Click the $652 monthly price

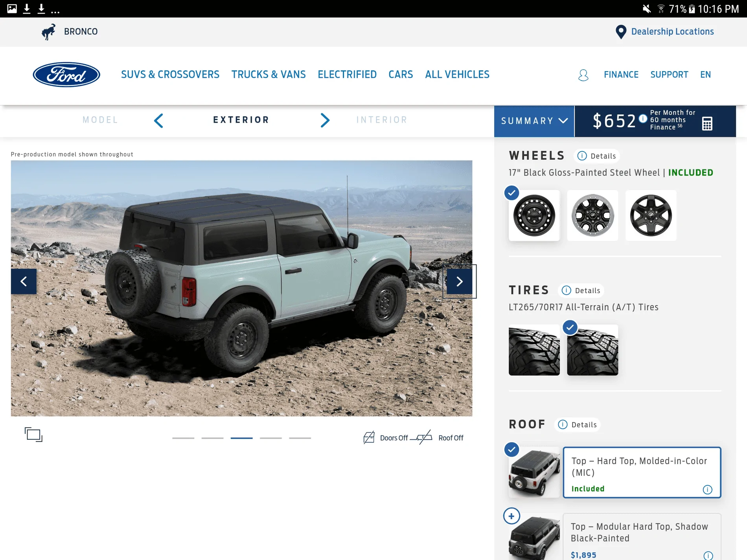pyautogui.click(x=614, y=121)
